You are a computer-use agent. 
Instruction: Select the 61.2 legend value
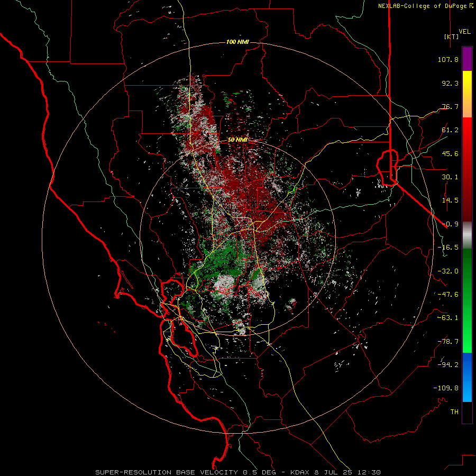(450, 130)
